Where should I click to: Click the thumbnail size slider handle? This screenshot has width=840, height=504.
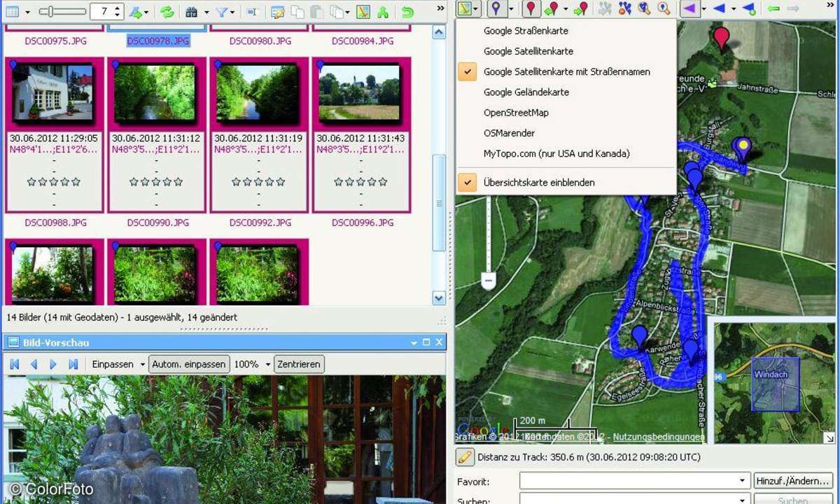pos(50,11)
